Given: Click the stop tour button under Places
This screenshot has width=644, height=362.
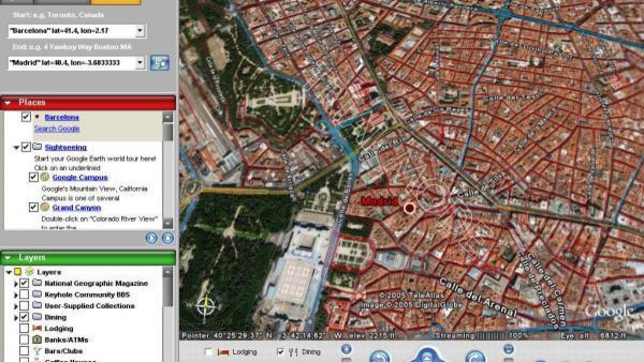Looking at the screenshot, I should 167,239.
